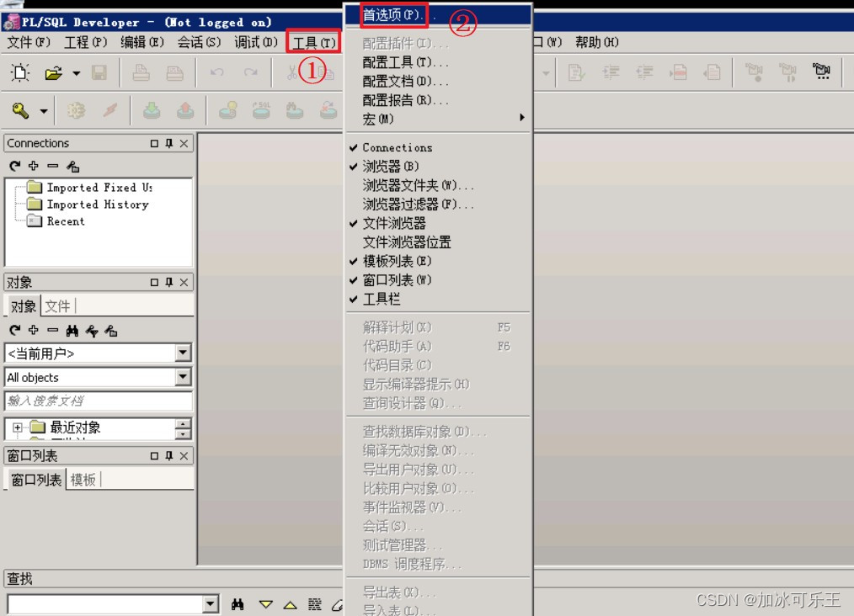854x616 pixels.
Task: Click the 输入搜索文档 search field
Action: 98,401
